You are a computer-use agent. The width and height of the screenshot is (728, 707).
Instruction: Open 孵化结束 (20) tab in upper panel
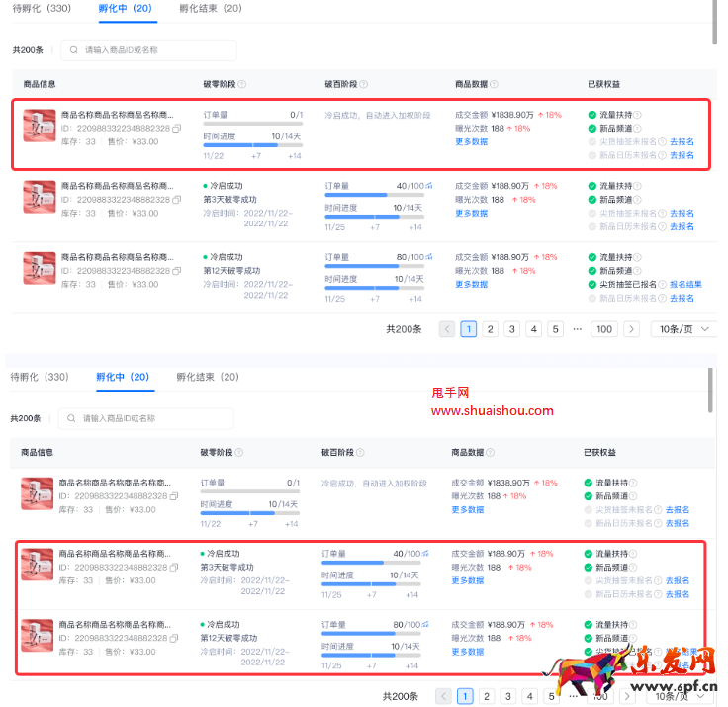click(211, 8)
